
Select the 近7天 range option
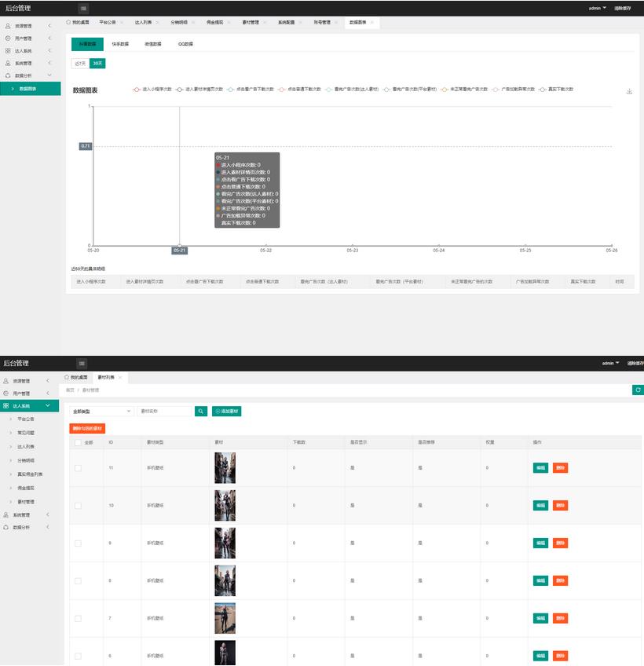[79, 63]
